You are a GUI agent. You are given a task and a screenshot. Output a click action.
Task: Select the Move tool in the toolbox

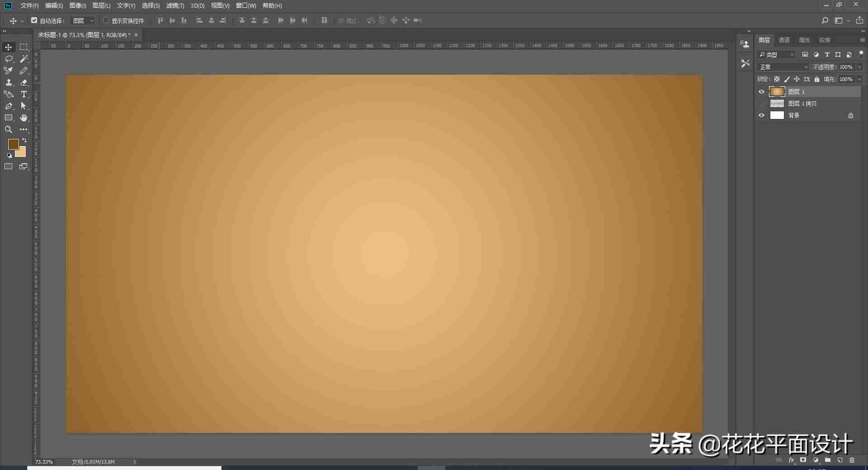(x=9, y=47)
